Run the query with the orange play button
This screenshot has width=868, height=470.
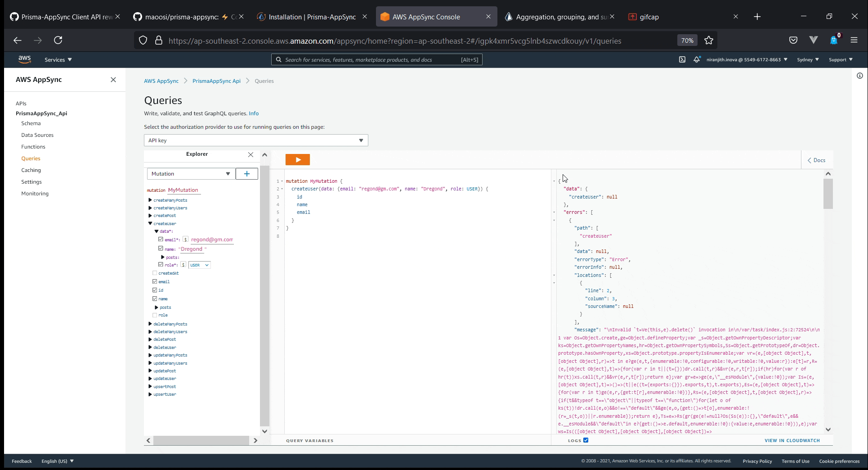(297, 160)
